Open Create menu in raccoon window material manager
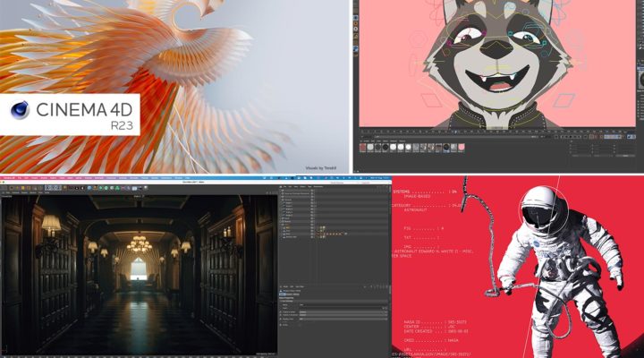The height and width of the screenshot is (358, 644). click(x=366, y=141)
